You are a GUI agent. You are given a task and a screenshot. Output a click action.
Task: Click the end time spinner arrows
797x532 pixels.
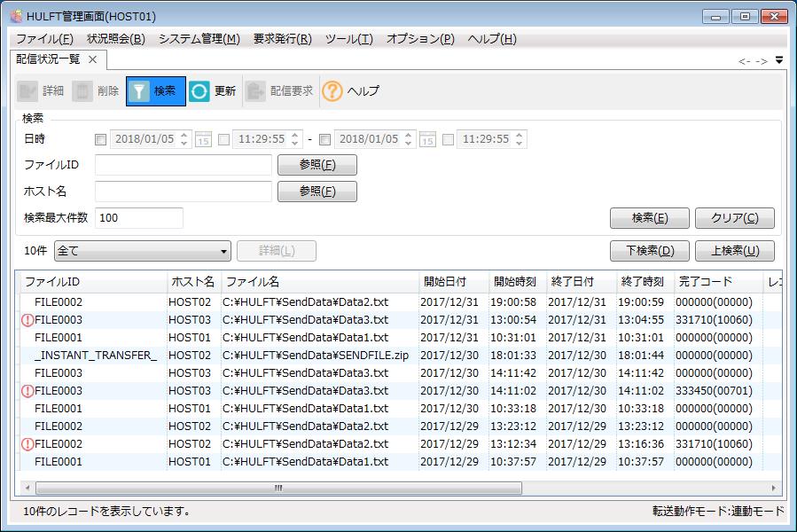519,139
